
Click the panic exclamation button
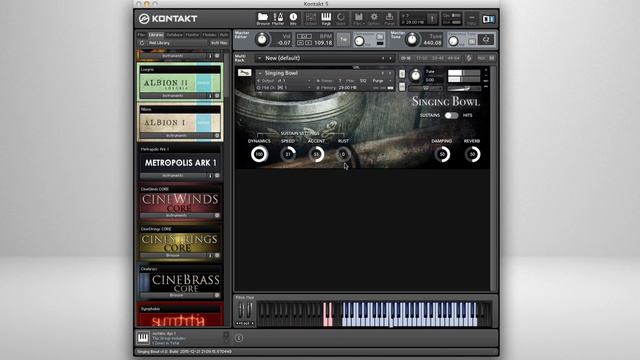click(x=432, y=18)
